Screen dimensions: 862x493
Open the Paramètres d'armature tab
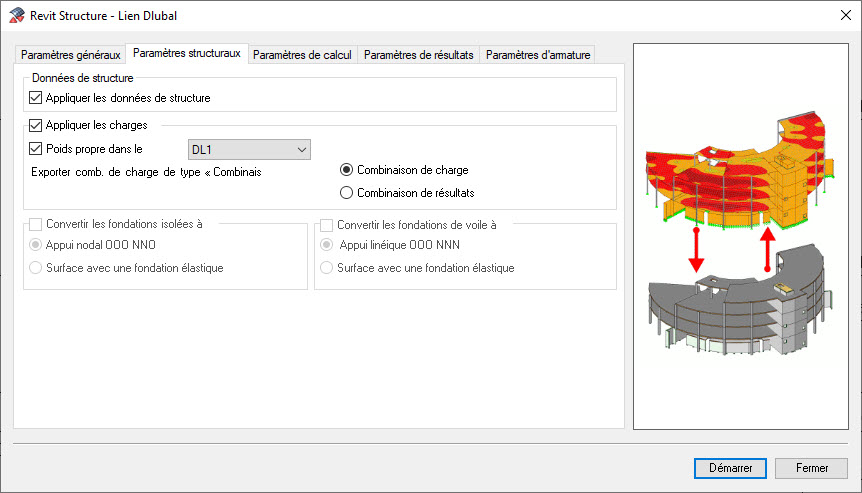tap(538, 55)
